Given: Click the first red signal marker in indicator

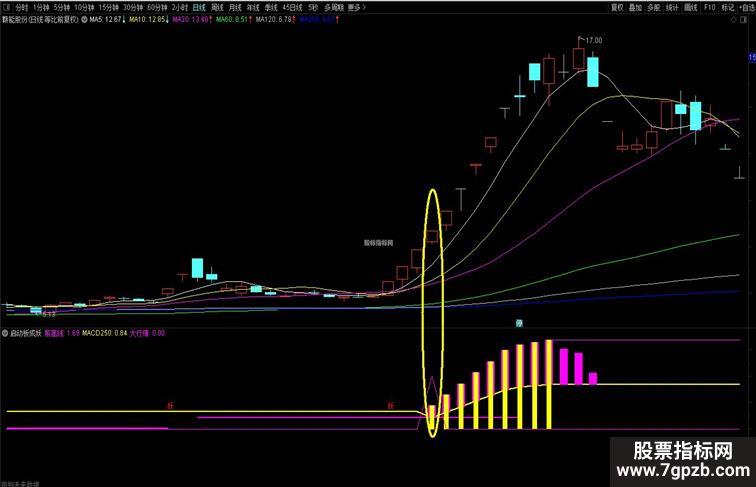Looking at the screenshot, I should [x=170, y=406].
